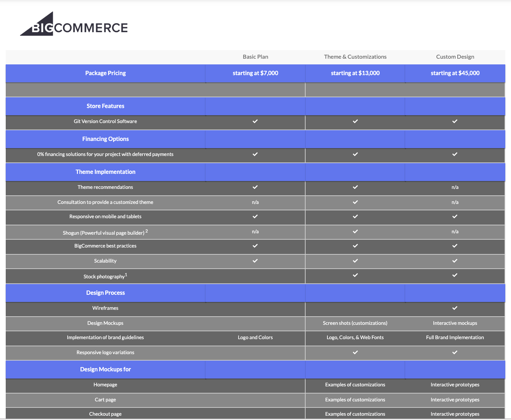511x420 pixels.
Task: Click 'starting at $45,000' price
Action: click(x=455, y=73)
